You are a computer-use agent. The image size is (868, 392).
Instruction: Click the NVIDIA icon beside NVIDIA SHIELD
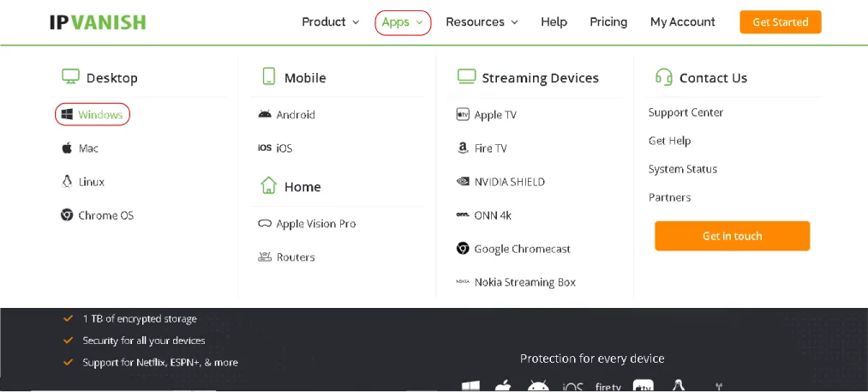coord(462,181)
